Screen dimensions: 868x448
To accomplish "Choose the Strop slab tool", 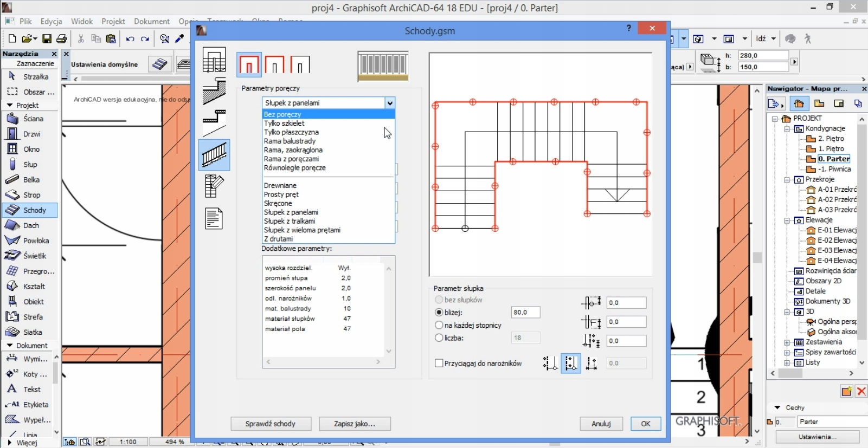I will [x=30, y=194].
